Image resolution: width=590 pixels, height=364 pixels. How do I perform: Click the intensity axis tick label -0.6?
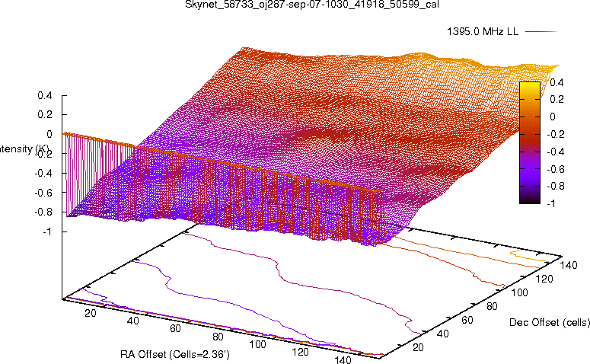tap(43, 193)
